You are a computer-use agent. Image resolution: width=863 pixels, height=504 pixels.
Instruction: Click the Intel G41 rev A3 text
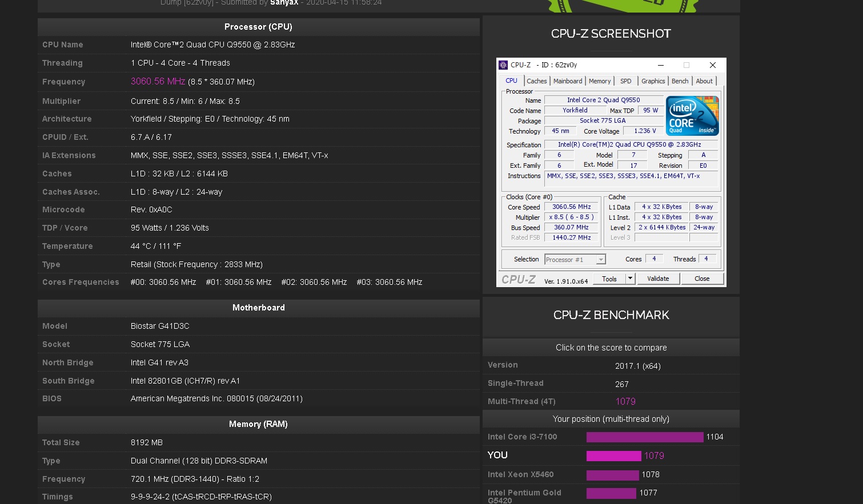click(x=159, y=363)
